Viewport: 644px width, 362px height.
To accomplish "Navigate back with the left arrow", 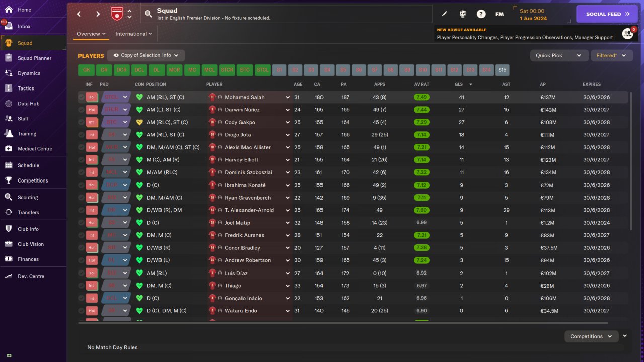I will (x=79, y=14).
